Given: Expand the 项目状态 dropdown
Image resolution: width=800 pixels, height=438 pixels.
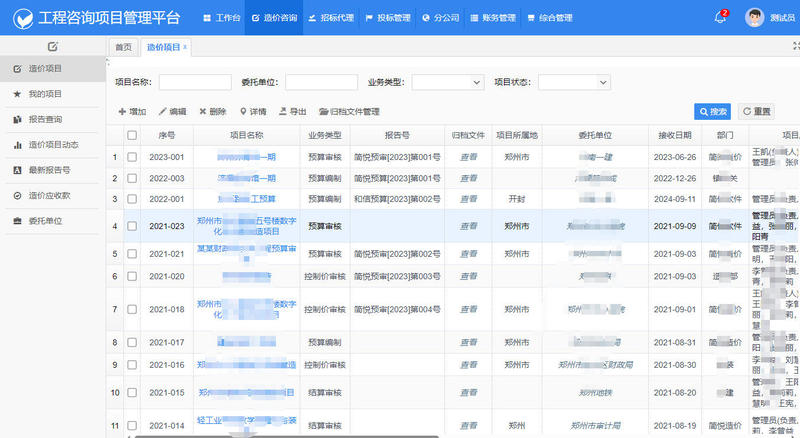Looking at the screenshot, I should 574,83.
